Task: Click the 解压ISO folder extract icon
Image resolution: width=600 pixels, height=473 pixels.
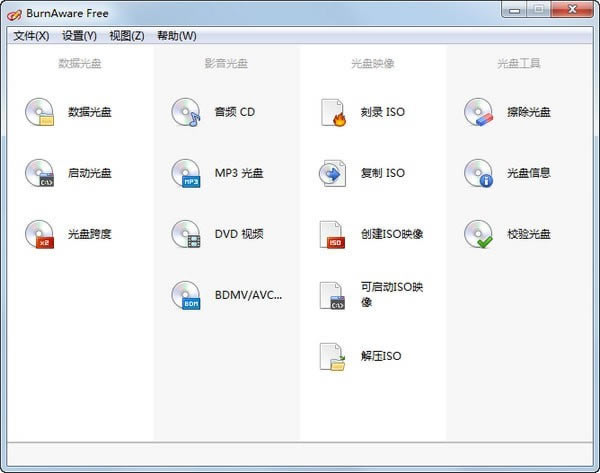Action: 333,357
